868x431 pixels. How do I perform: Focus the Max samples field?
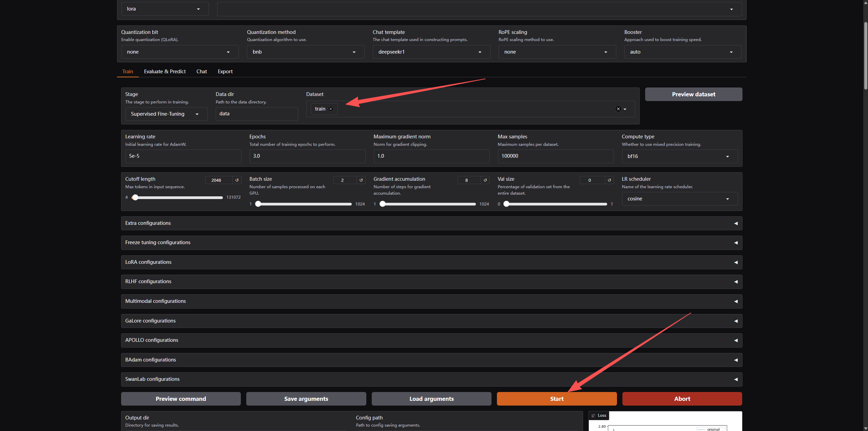[x=556, y=156]
